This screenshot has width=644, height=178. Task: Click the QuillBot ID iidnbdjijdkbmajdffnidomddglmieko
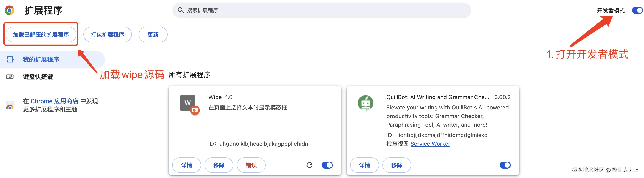(443, 135)
